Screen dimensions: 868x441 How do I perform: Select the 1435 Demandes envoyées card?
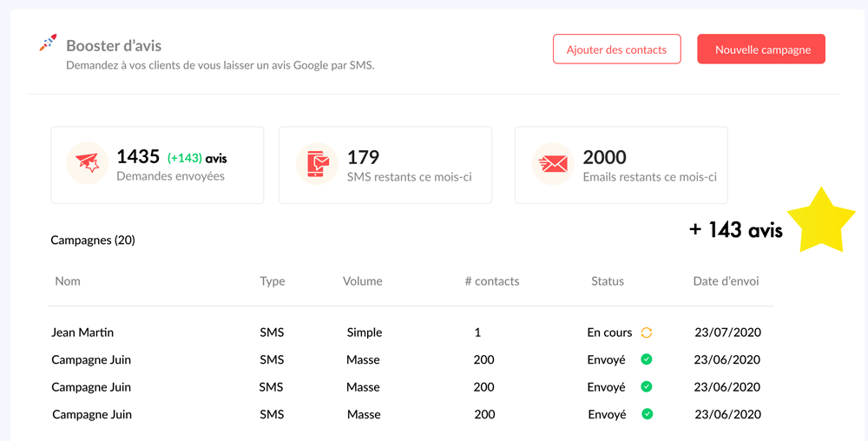[157, 165]
